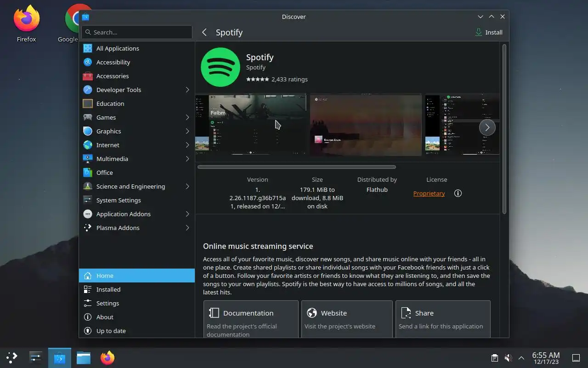This screenshot has width=588, height=368.
Task: Open the Documentation card
Action: pos(251,319)
